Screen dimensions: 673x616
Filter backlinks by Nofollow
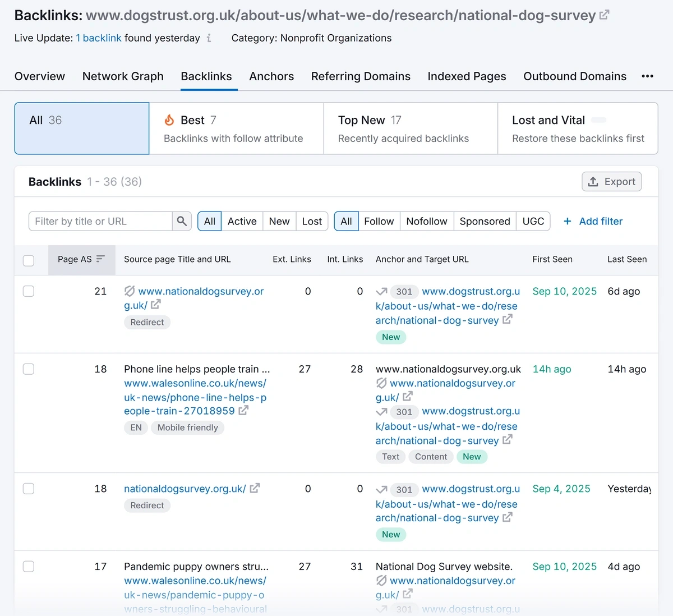pos(427,221)
